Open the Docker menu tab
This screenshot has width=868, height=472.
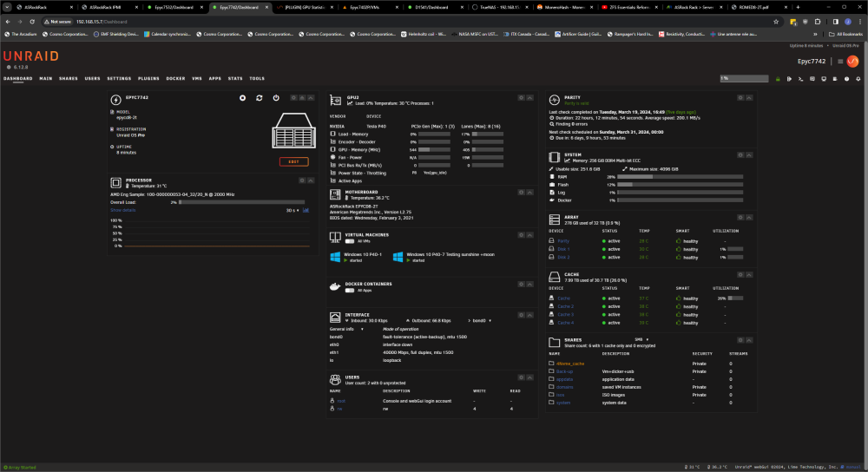(175, 79)
